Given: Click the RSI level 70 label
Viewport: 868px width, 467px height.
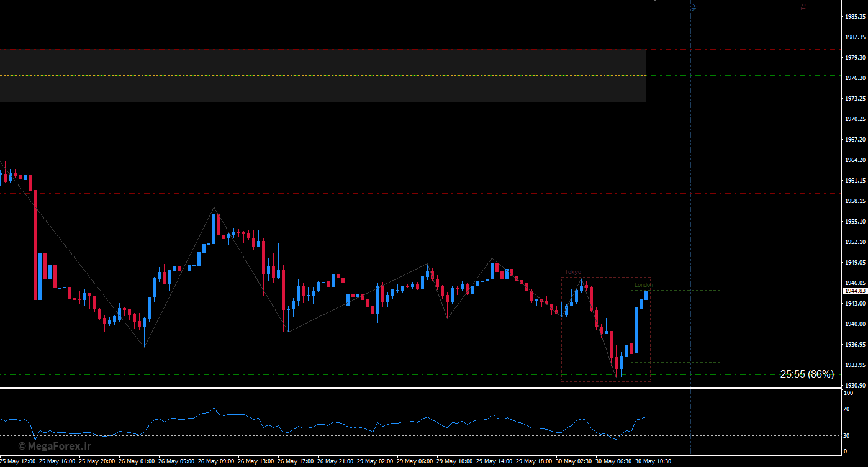Looking at the screenshot, I should (x=846, y=409).
